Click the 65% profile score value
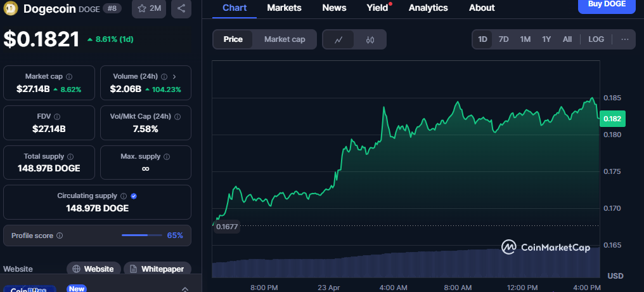644x292 pixels. 175,236
